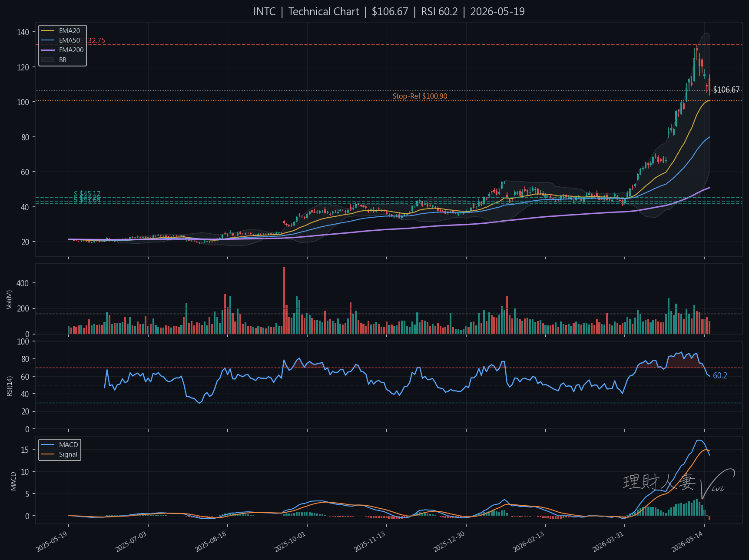Click the 2025-07-03 date on the time axis
Viewport: 749px width, 560px height.
tap(132, 541)
